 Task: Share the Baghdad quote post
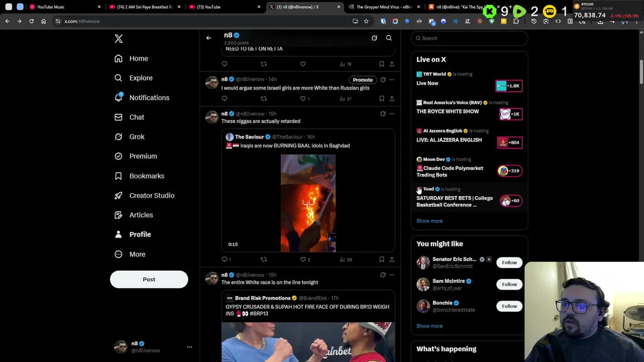click(392, 259)
